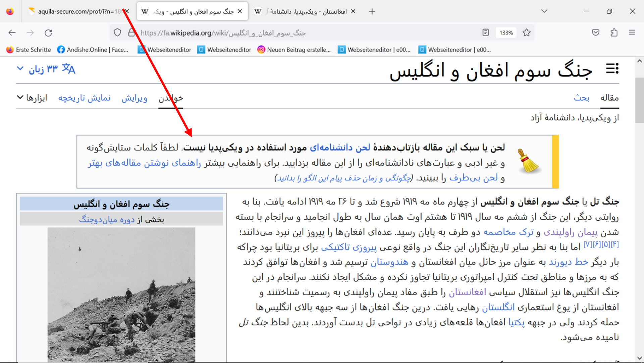The height and width of the screenshot is (363, 644).
Task: Toggle reader view icon in address bar
Action: [x=485, y=33]
